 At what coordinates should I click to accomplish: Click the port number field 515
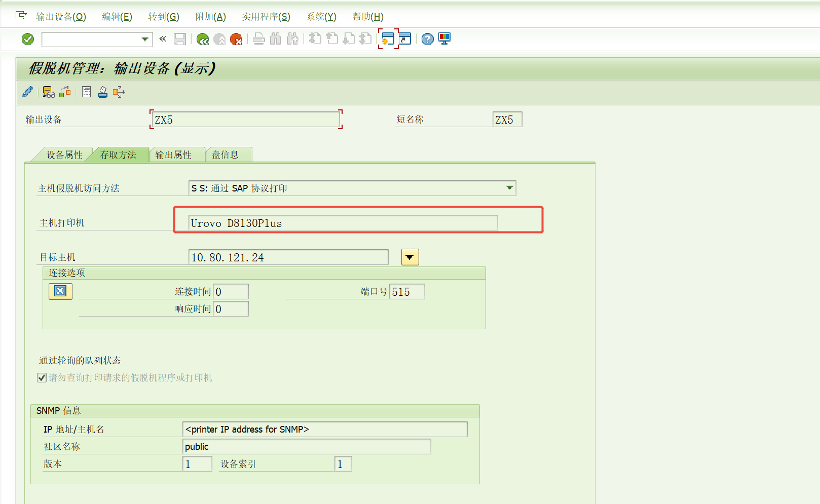click(x=406, y=292)
